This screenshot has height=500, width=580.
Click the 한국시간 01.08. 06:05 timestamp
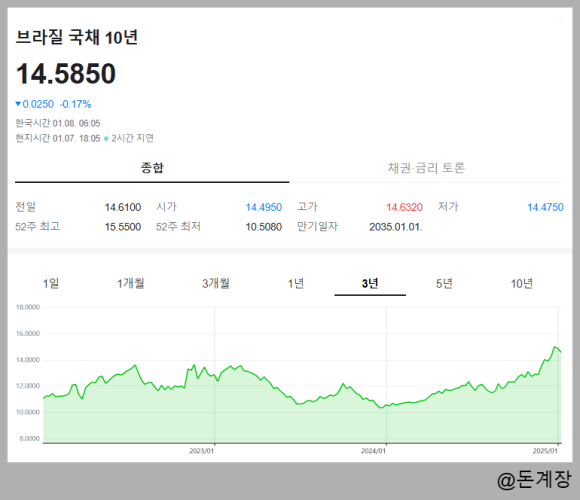tap(58, 123)
